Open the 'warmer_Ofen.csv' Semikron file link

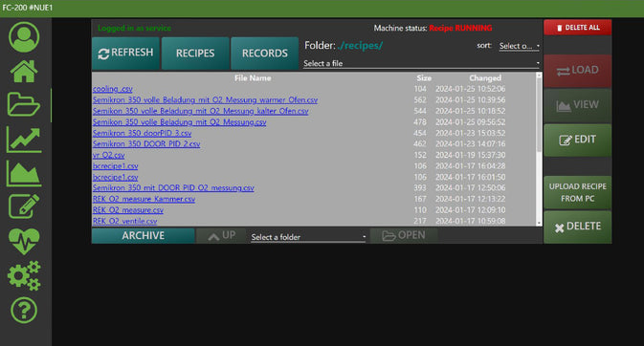(205, 100)
